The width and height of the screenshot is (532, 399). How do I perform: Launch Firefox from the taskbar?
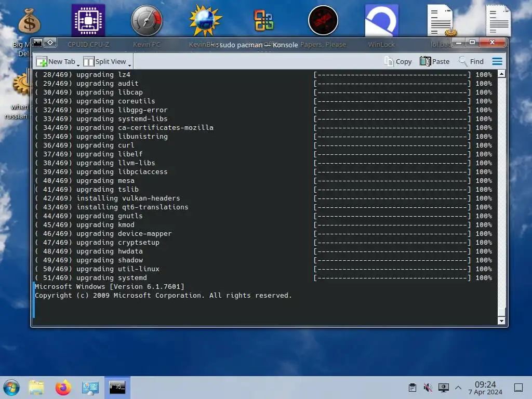click(x=63, y=388)
